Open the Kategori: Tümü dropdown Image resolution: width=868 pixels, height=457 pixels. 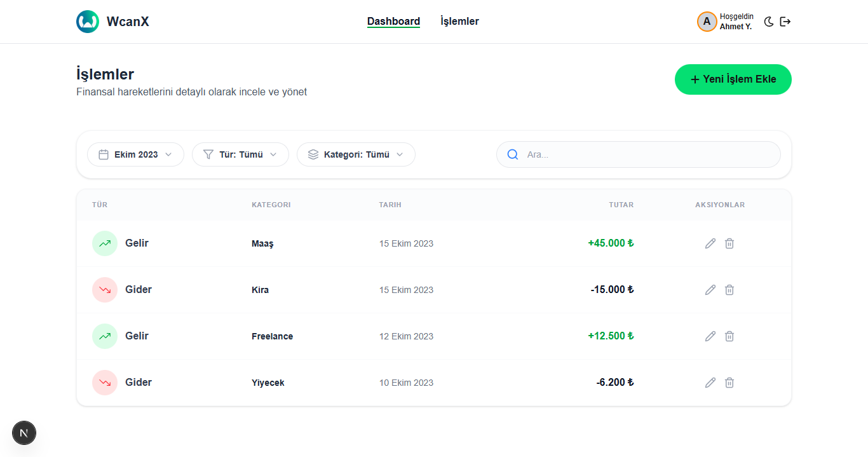(x=356, y=154)
